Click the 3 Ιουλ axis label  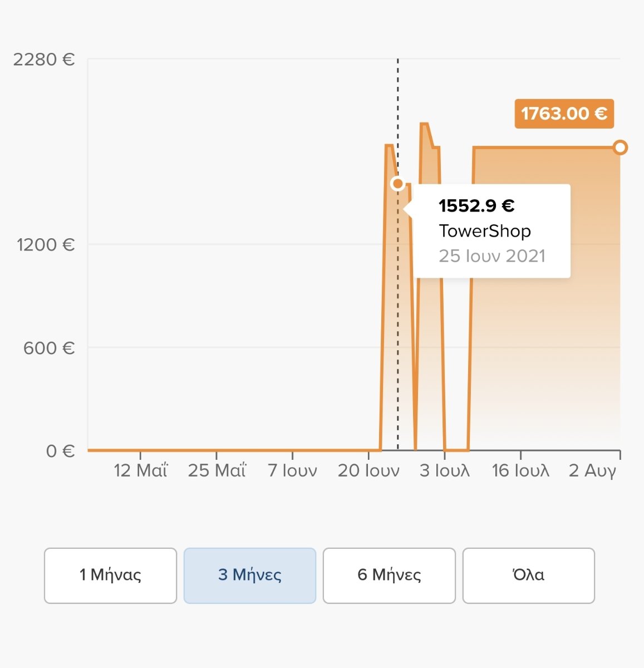[x=445, y=471]
